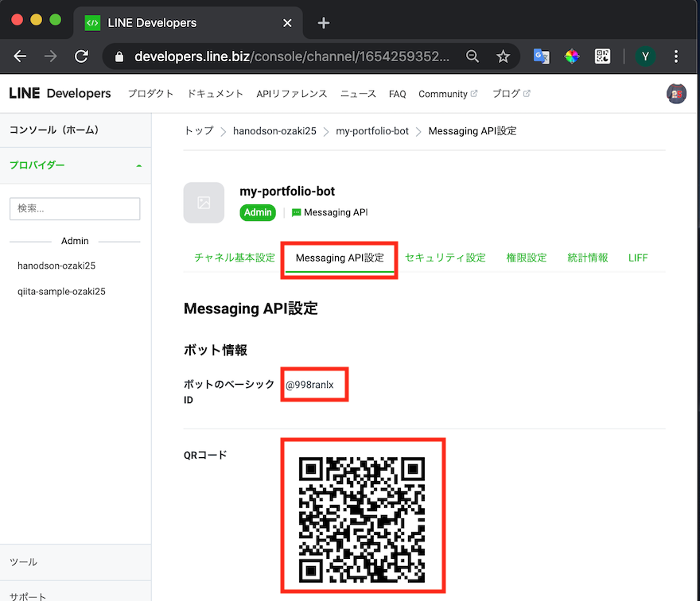Click the browser forward arrow
This screenshot has height=601, width=700.
tap(50, 56)
